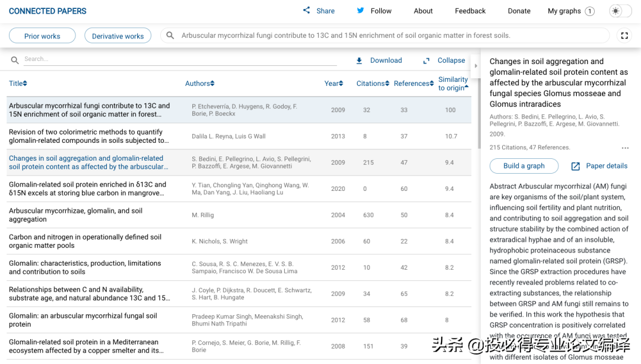Sort table by Citations column
641x364 pixels.
[x=373, y=84]
